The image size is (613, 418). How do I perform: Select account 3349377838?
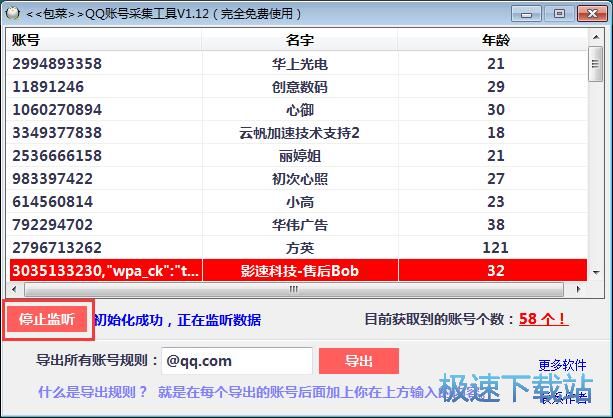tap(57, 133)
